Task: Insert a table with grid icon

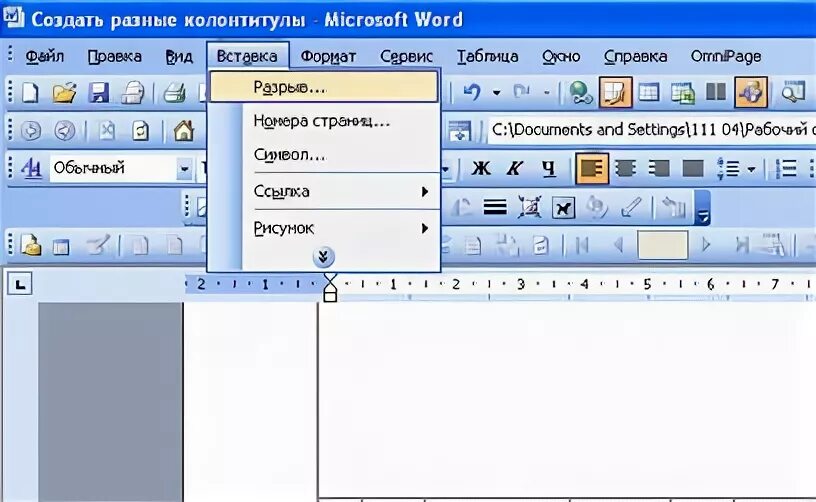Action: point(649,93)
